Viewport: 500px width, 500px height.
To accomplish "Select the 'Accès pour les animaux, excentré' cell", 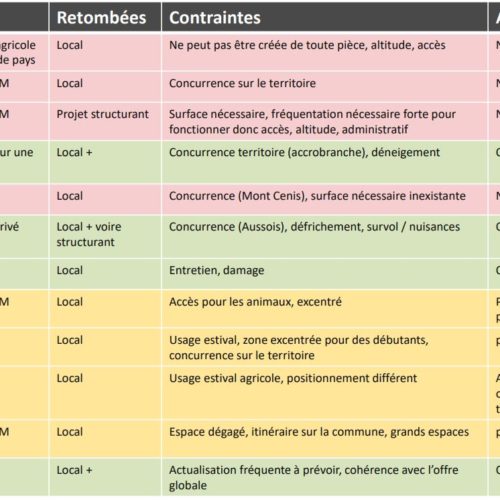I will (325, 309).
